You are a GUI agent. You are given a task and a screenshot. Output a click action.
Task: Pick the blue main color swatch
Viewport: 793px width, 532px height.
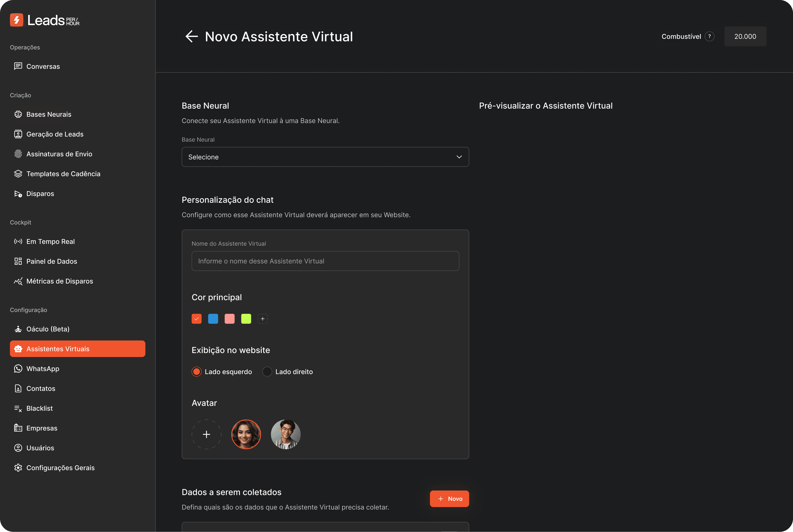(x=213, y=319)
